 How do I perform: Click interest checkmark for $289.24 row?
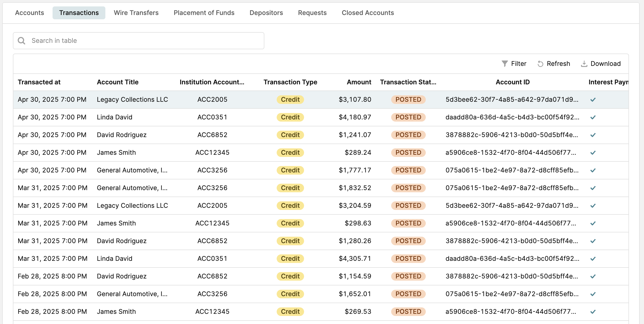pos(593,153)
